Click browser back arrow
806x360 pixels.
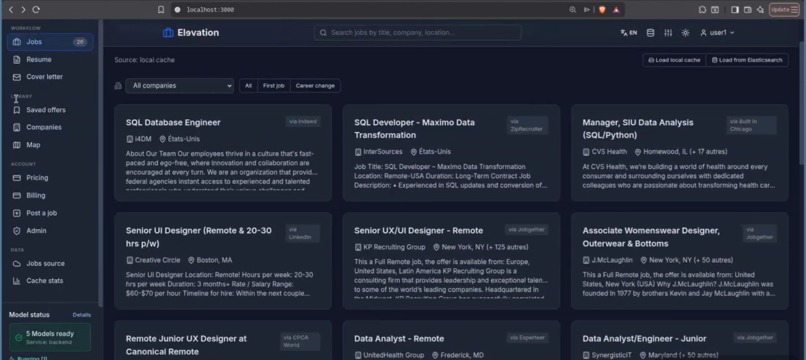pyautogui.click(x=11, y=10)
